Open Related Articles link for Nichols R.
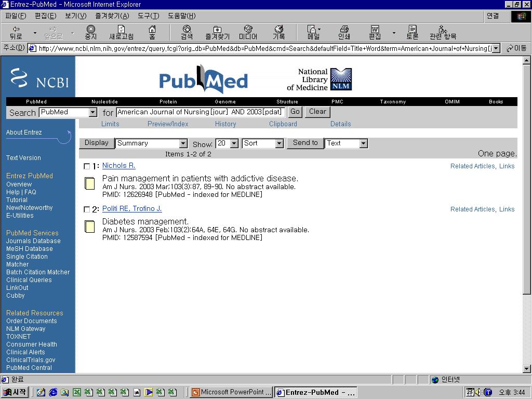 coord(473,166)
